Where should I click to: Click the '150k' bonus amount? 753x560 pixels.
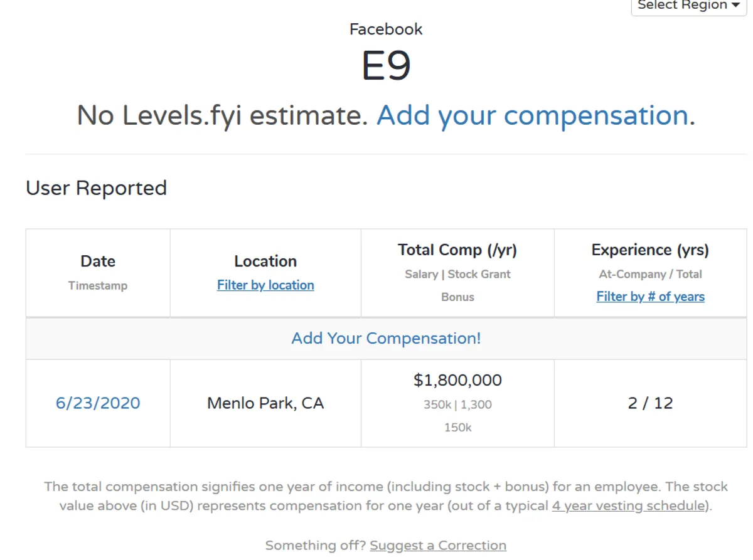tap(457, 428)
